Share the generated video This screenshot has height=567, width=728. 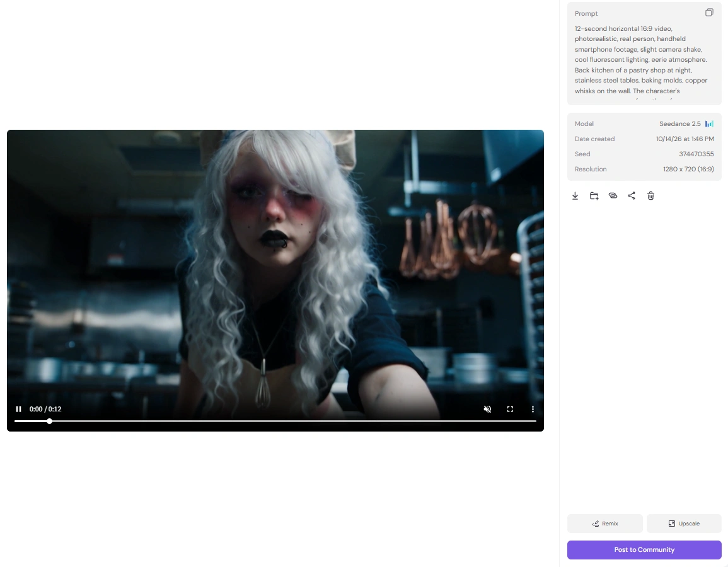(632, 196)
